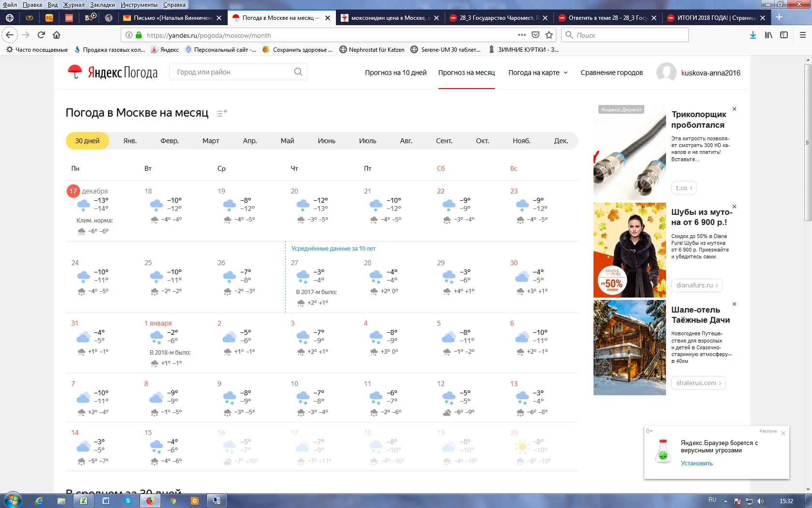This screenshot has width=812, height=508.
Task: Click the user avatar icon
Action: click(666, 73)
